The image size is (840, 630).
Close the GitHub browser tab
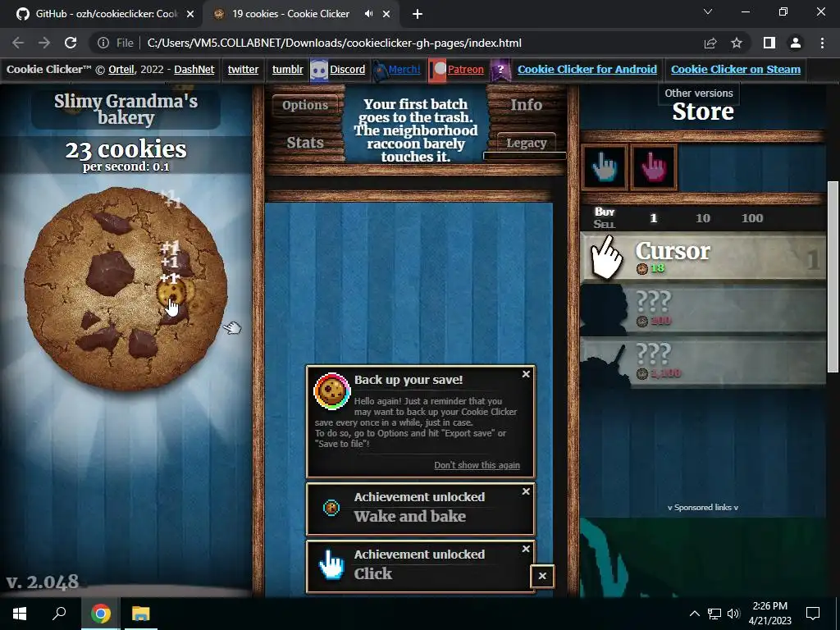pos(190,14)
